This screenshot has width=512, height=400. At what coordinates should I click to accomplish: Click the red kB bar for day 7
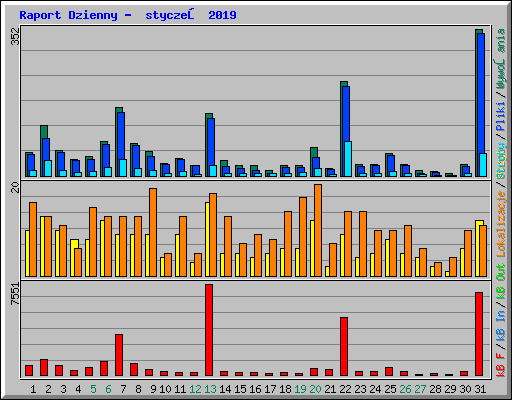point(119,355)
